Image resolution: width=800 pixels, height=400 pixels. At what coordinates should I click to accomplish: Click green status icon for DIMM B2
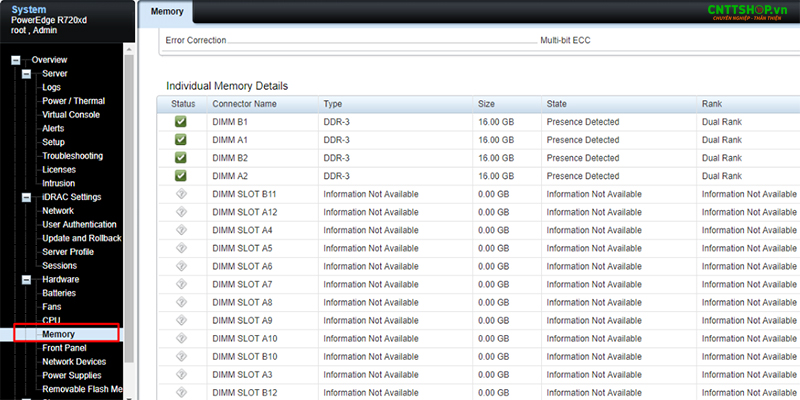click(181, 158)
